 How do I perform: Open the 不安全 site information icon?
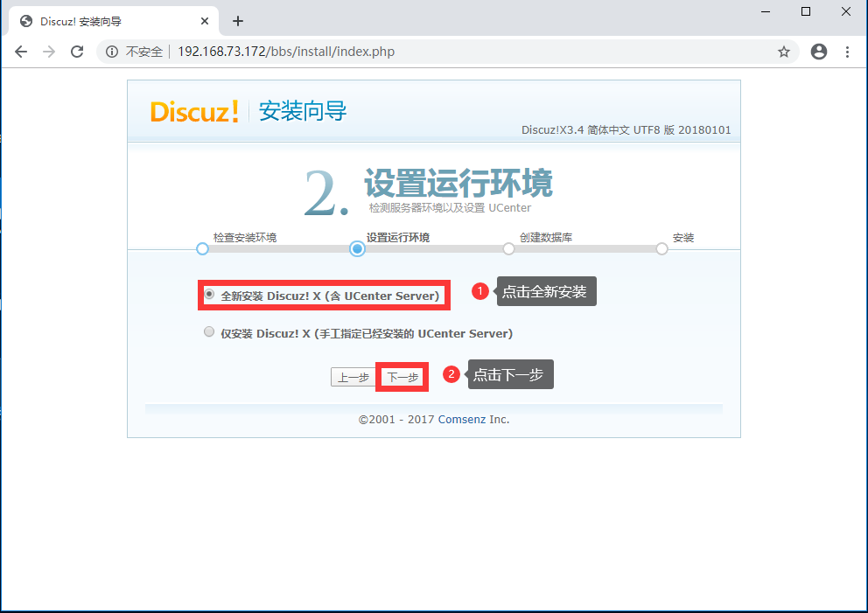point(111,52)
